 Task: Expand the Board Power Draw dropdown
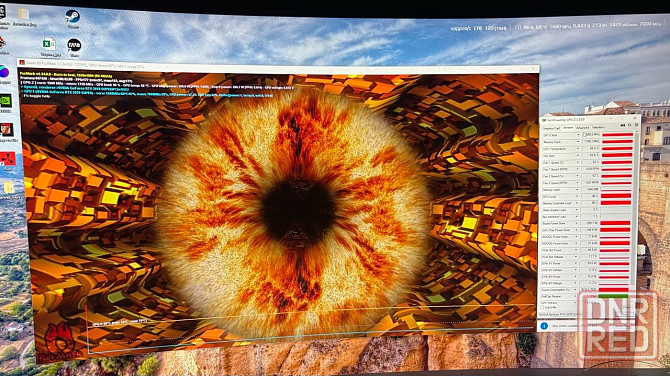point(576,223)
